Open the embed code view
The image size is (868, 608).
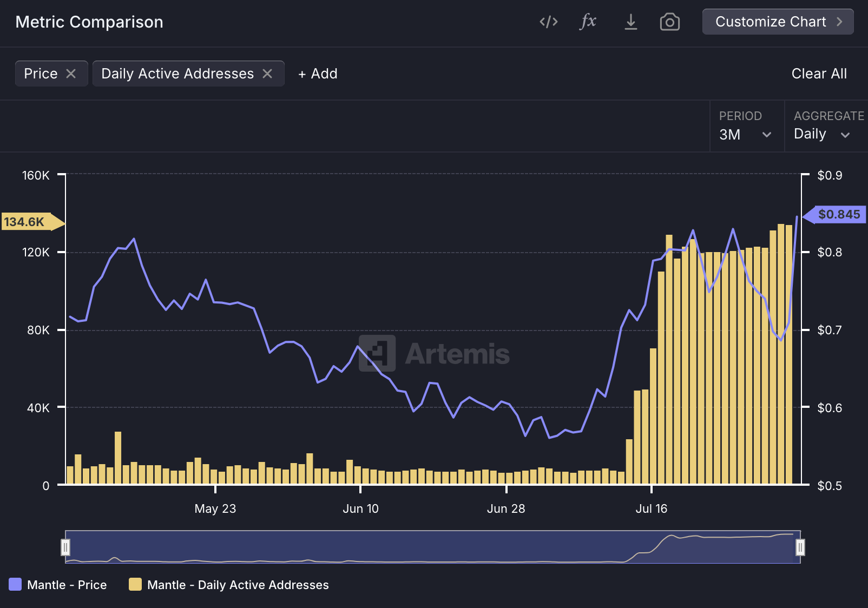click(548, 22)
